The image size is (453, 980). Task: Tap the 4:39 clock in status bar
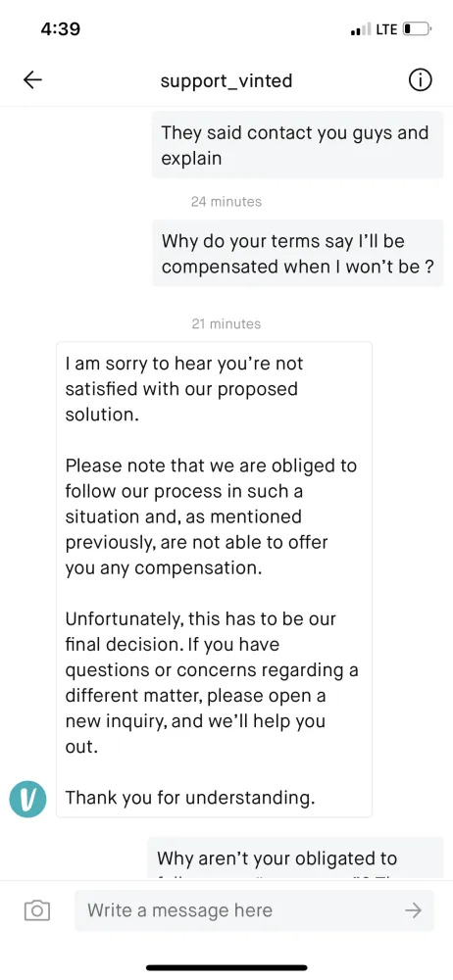60,28
